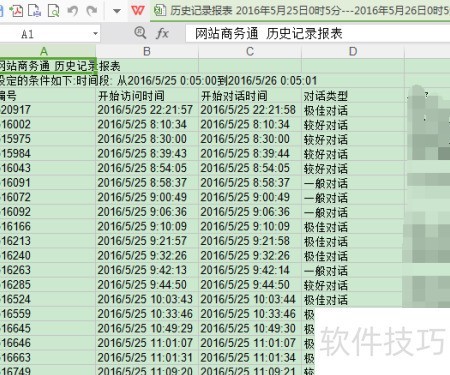Click the formula bar input field
The height and width of the screenshot is (375, 450).
(x=318, y=34)
